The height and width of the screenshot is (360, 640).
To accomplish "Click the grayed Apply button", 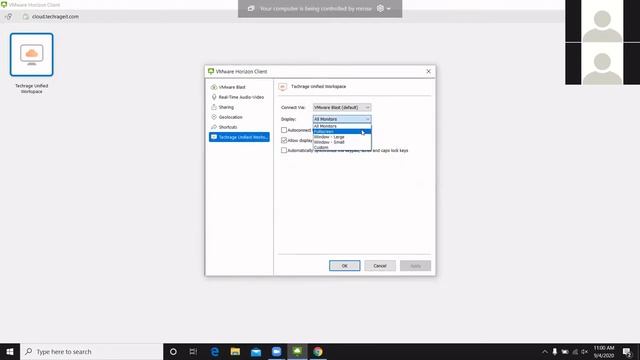I will [416, 266].
